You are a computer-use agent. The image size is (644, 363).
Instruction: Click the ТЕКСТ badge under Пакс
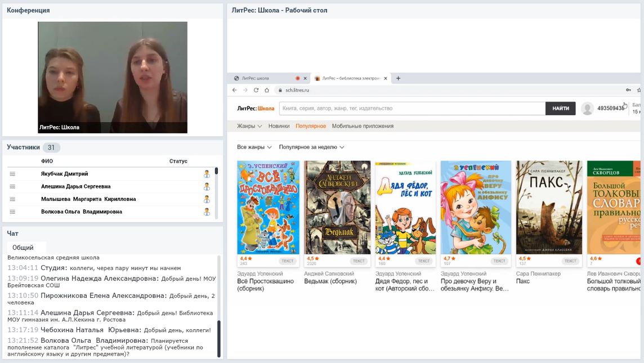click(x=570, y=261)
